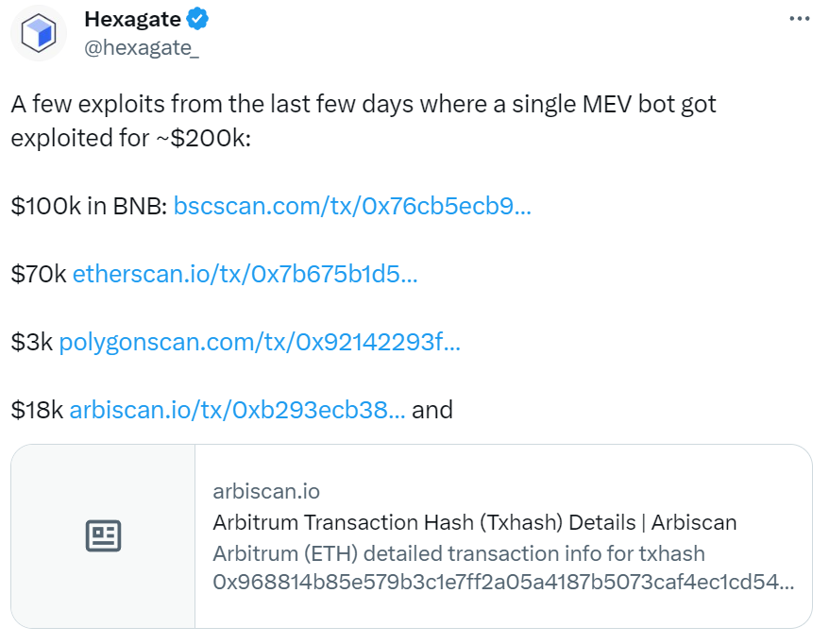Open the arbiscan.io/tx/0xb293ecb38 link

click(x=238, y=410)
